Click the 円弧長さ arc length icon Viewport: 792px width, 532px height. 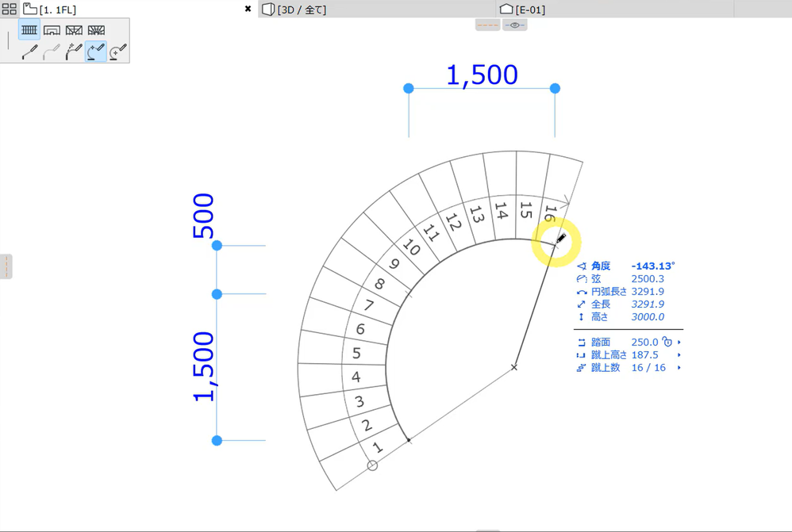click(582, 292)
